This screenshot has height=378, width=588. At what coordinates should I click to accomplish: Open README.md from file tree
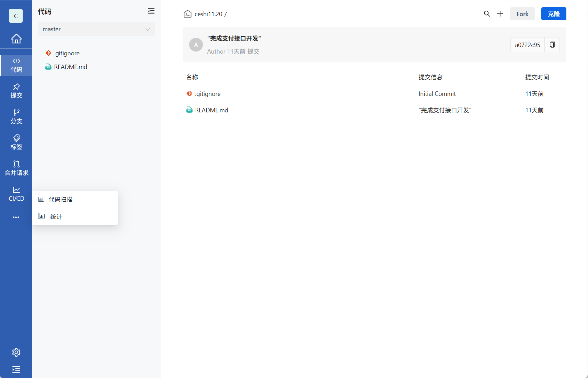pyautogui.click(x=70, y=67)
